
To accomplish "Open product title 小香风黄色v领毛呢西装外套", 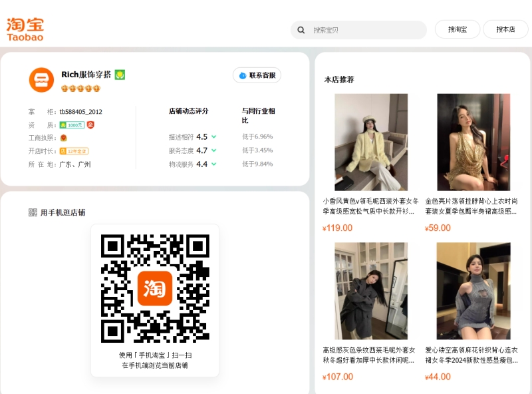I will point(370,206).
